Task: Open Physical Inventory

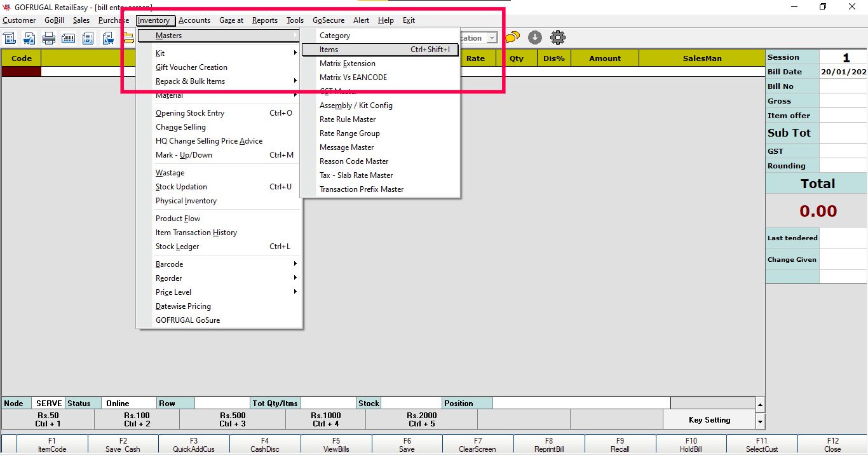Action: [x=219, y=201]
